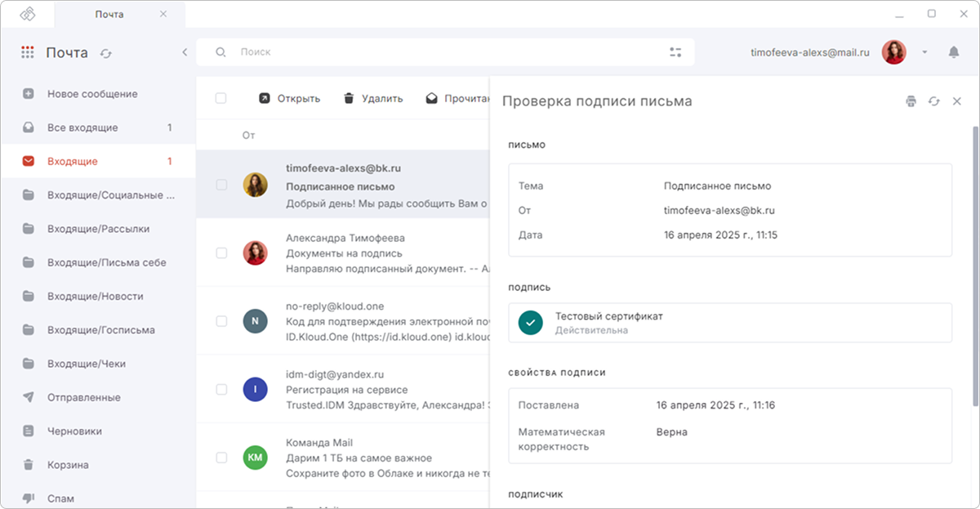Click the document icon of Черновики

click(x=29, y=431)
